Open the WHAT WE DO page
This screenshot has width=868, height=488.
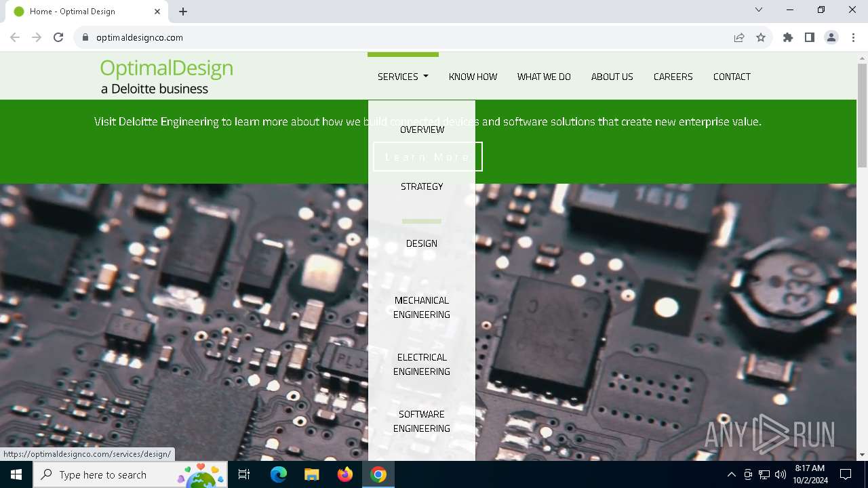click(x=544, y=77)
